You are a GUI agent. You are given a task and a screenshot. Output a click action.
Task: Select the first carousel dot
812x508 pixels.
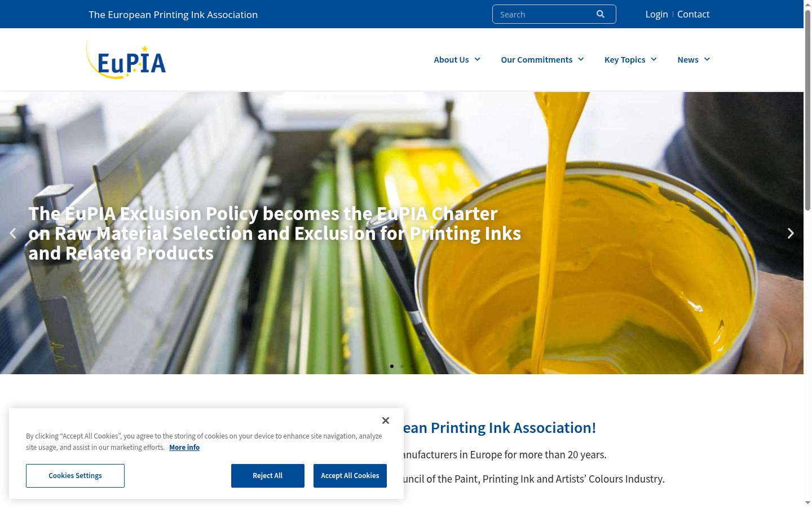pos(392,366)
